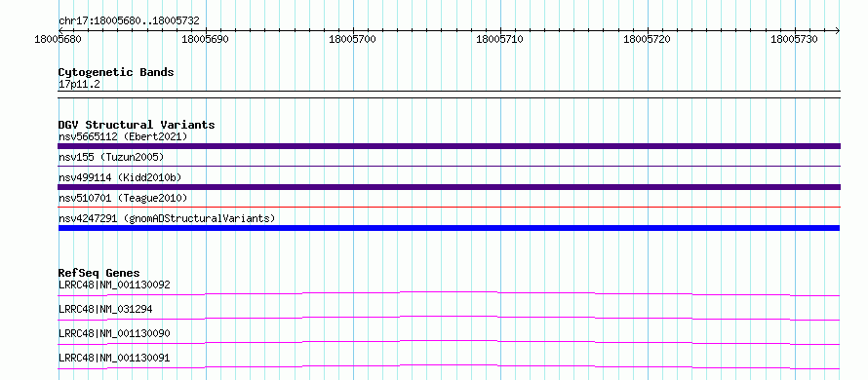Click the thick purple bar under nsv499114
868x380 pixels.
tap(449, 187)
